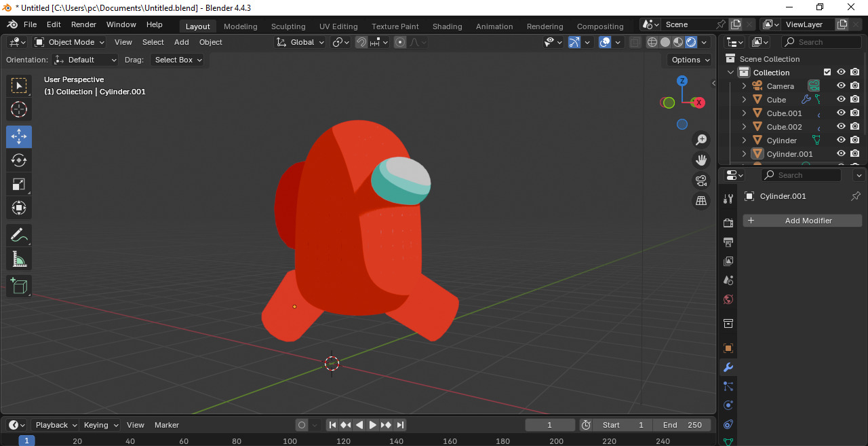Switch to the Sculpting workspace tab
This screenshot has width=868, height=446.
tap(288, 26)
